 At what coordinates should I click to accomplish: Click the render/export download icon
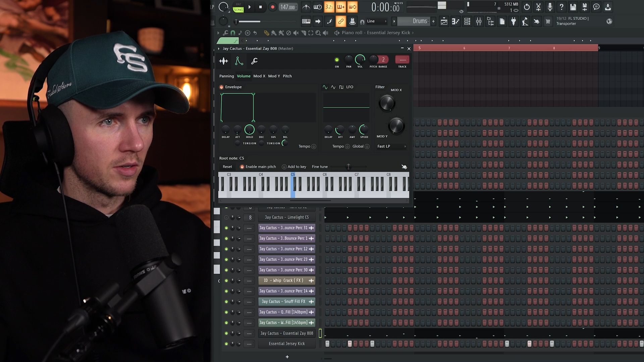[x=608, y=7]
